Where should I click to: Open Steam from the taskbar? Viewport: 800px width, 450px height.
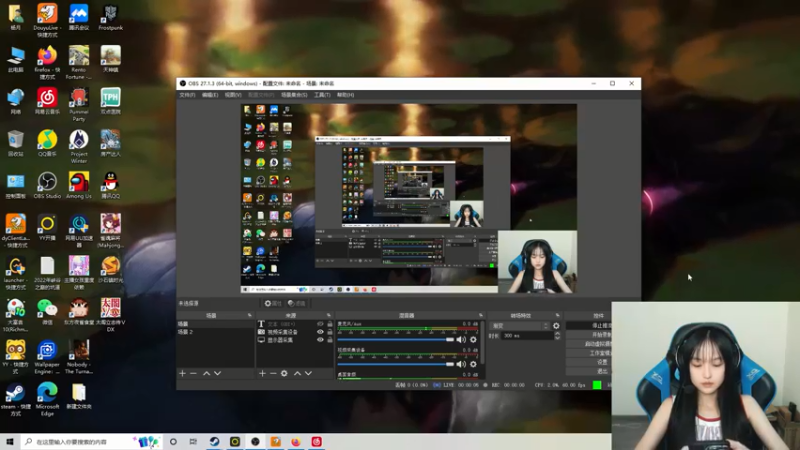pos(214,442)
